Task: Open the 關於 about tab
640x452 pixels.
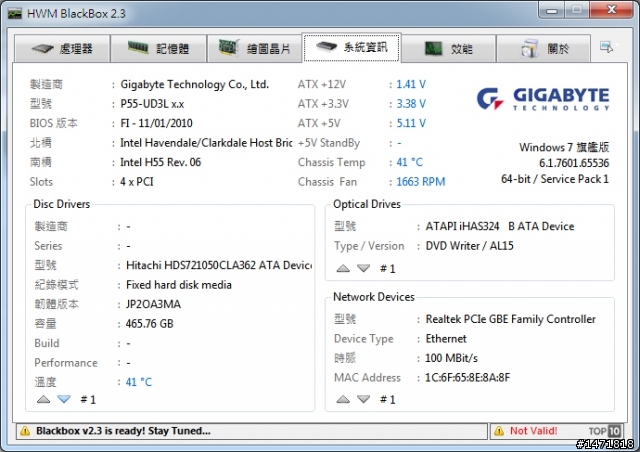Action: click(x=543, y=49)
